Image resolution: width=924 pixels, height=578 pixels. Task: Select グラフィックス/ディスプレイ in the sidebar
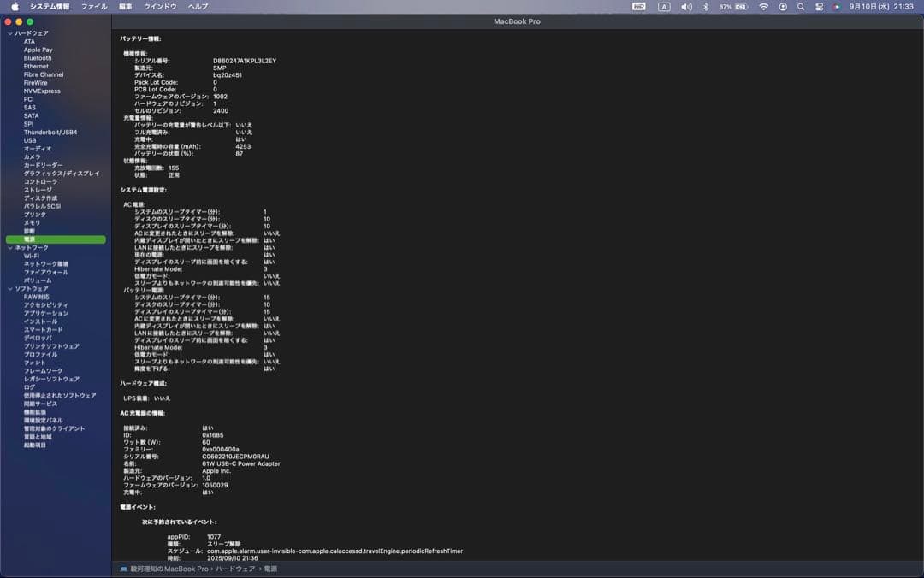(x=62, y=174)
